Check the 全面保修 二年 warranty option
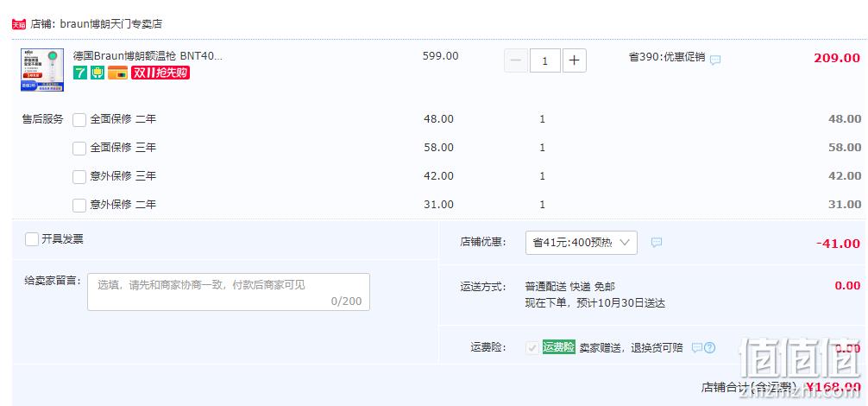The width and height of the screenshot is (868, 406). pos(79,119)
